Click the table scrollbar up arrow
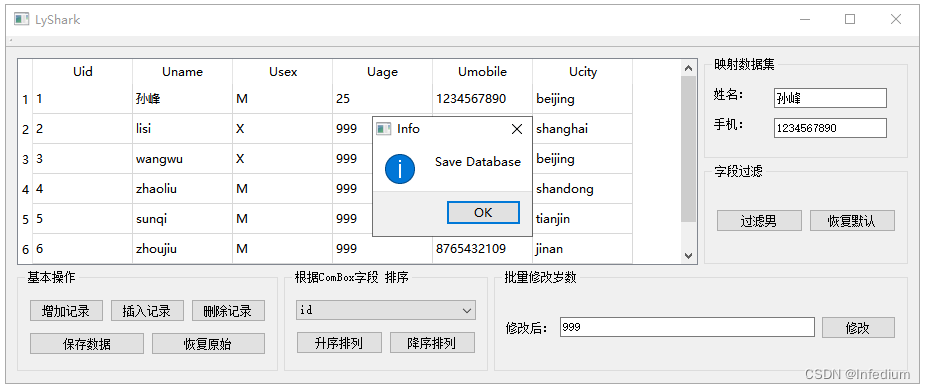This screenshot has width=925, height=389. point(688,68)
